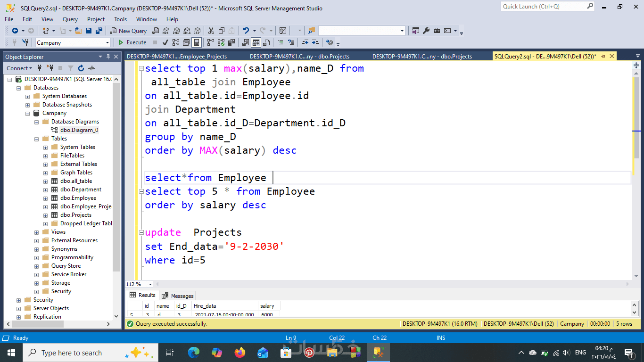Screen dimensions: 644x362
Task: Select dbo.all_table in Object Explorer
Action: pos(76,181)
